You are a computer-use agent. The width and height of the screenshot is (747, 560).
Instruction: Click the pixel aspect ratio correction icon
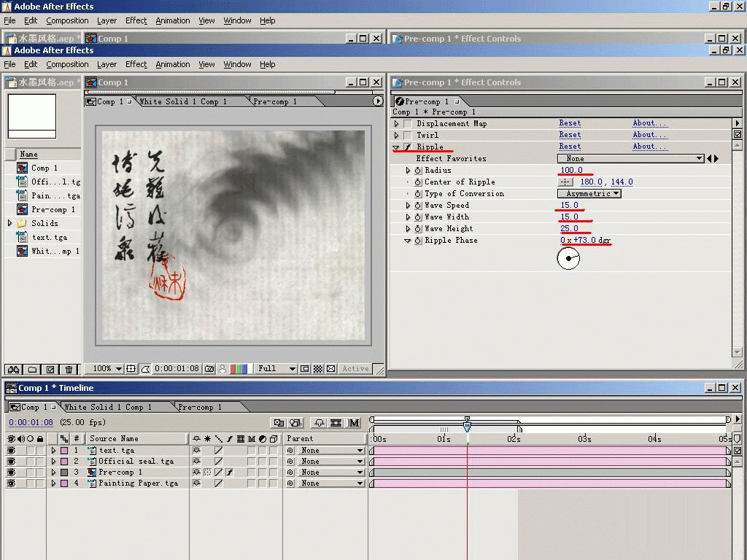(330, 368)
